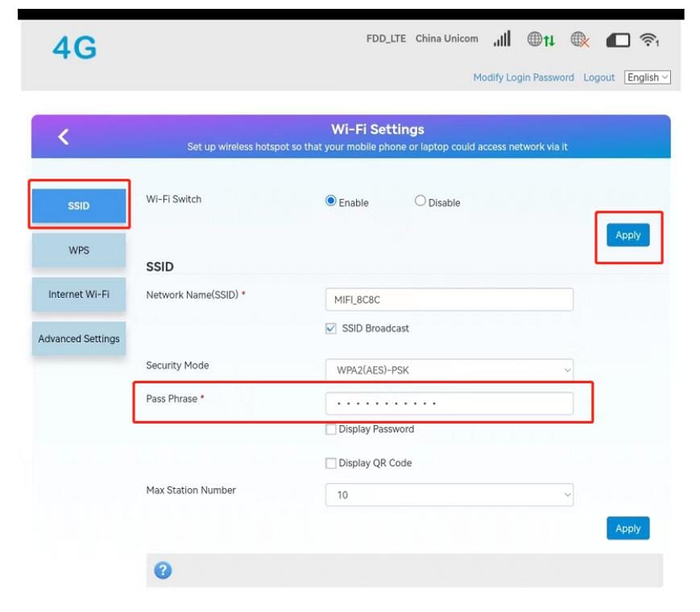Click the globe disconnected icon
This screenshot has height=612, width=700.
pos(580,39)
